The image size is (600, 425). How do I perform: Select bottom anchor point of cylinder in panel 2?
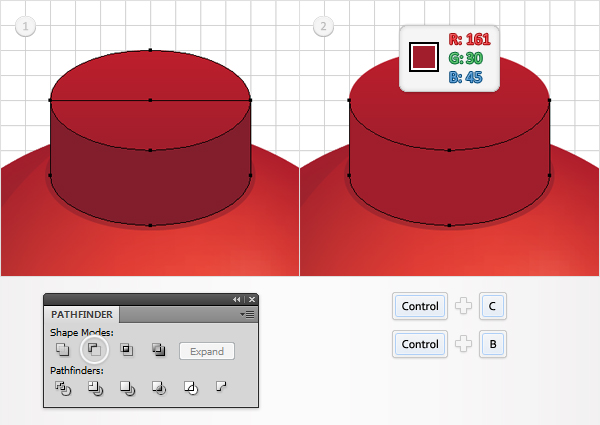click(449, 225)
